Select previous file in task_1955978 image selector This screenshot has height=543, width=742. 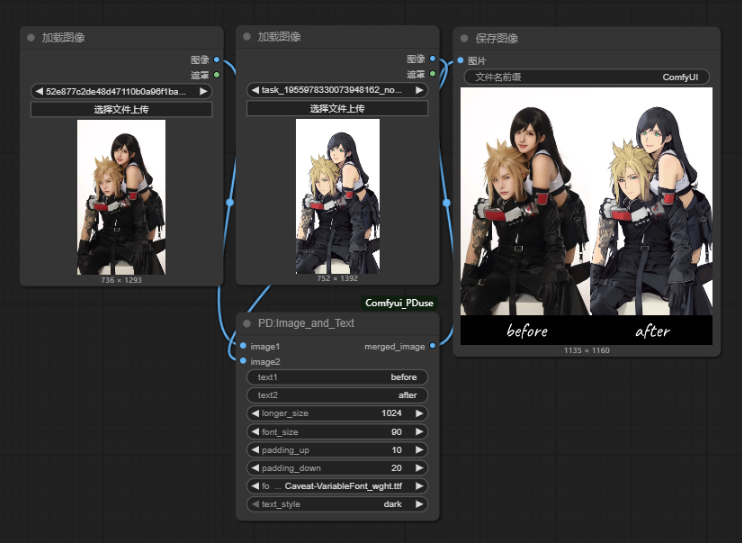pos(255,90)
